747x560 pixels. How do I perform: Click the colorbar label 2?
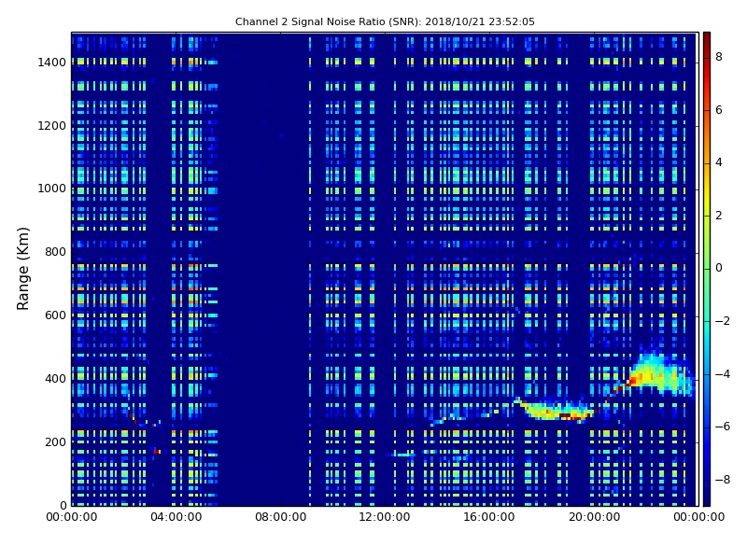click(x=719, y=216)
